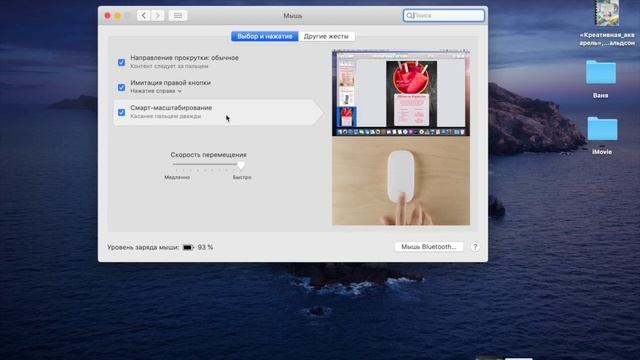The width and height of the screenshot is (640, 360).
Task: Adjust the Скорость перемещения slider thumb
Action: [x=241, y=165]
